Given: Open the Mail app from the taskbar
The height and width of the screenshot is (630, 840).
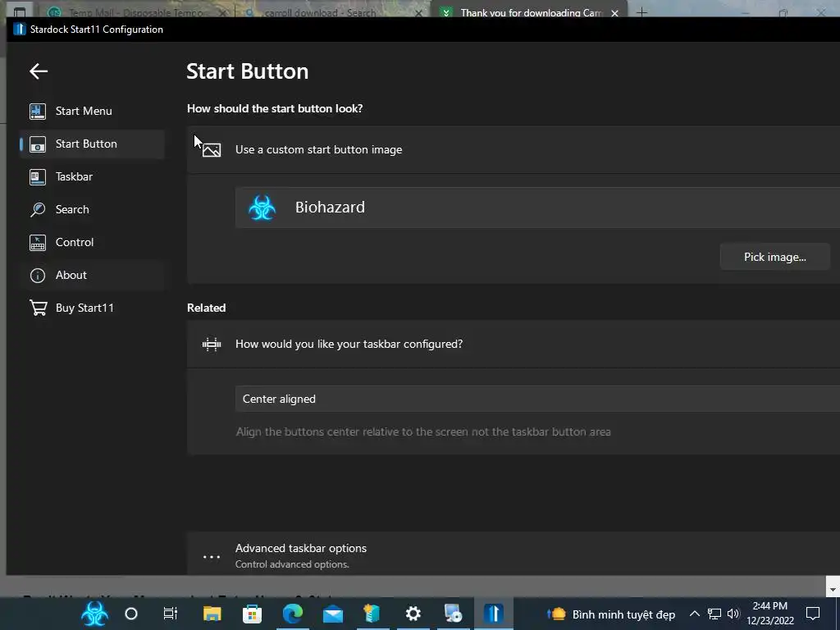Looking at the screenshot, I should tap(333, 614).
